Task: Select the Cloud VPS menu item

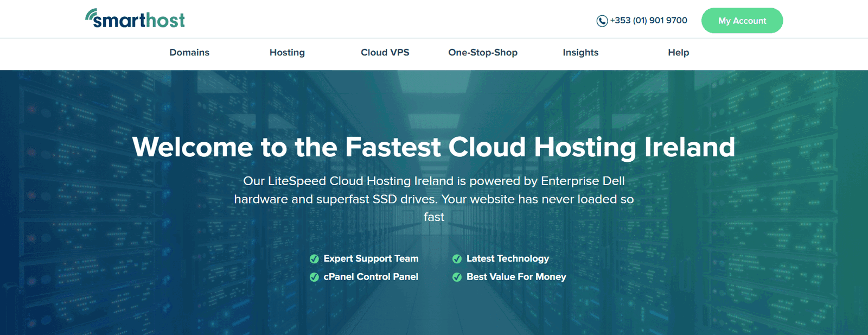Action: [385, 53]
